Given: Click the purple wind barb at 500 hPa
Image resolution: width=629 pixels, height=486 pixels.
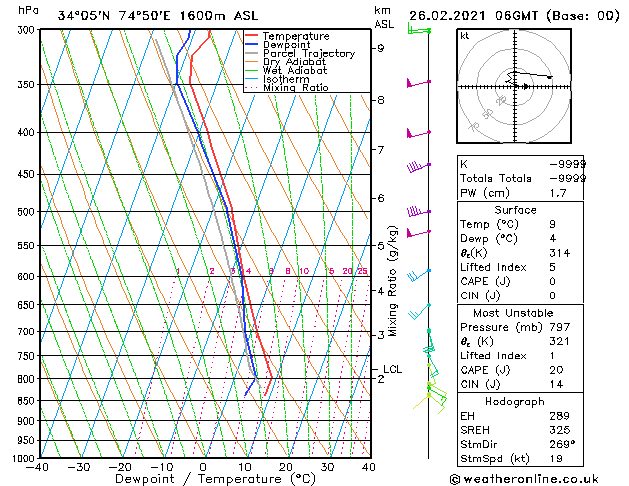Looking at the screenshot, I should [418, 211].
